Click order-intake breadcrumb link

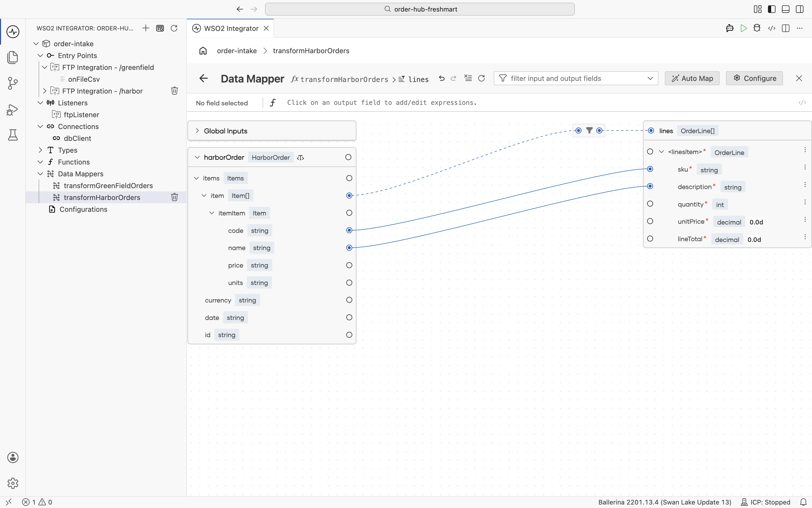click(237, 51)
